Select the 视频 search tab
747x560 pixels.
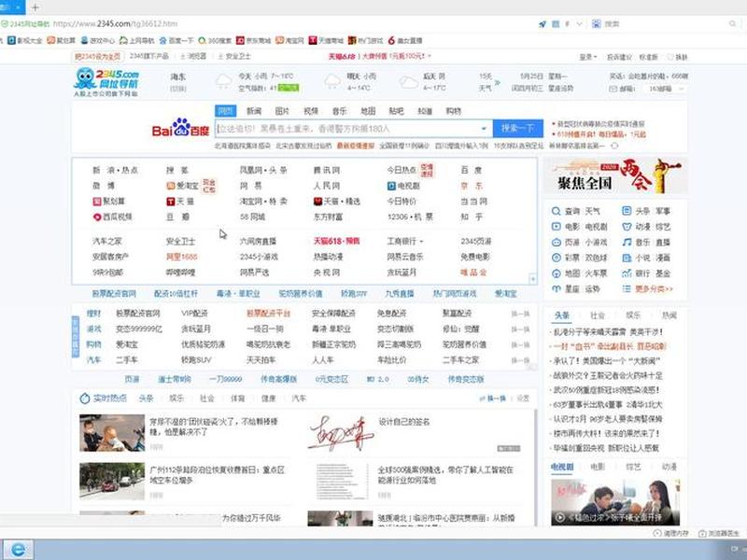click(311, 111)
